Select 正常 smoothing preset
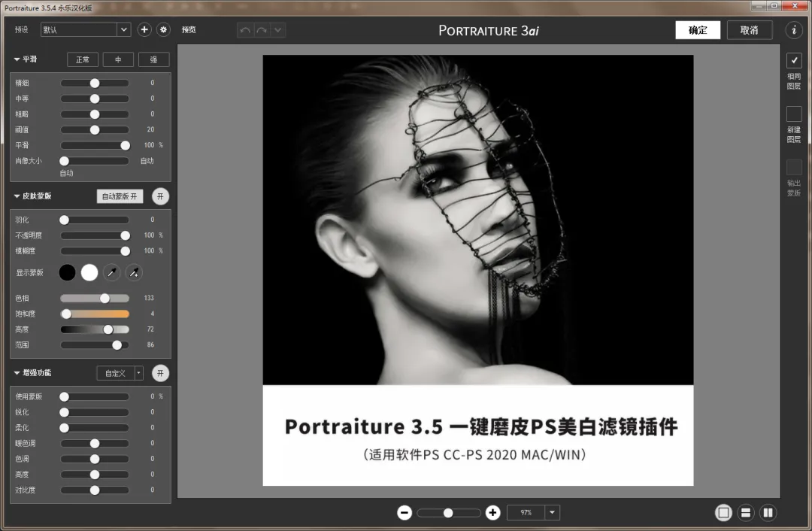Screen dimensions: 812x531 pos(83,59)
